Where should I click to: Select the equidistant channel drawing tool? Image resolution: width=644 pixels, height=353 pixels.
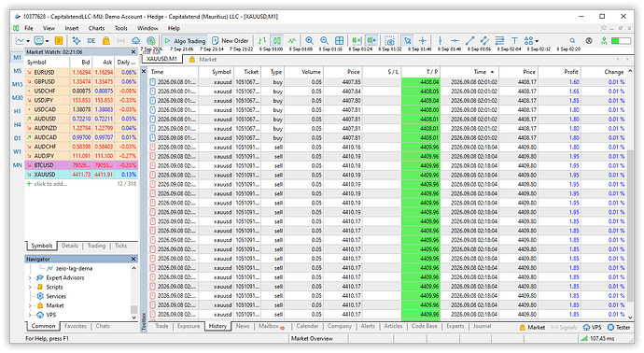click(484, 41)
